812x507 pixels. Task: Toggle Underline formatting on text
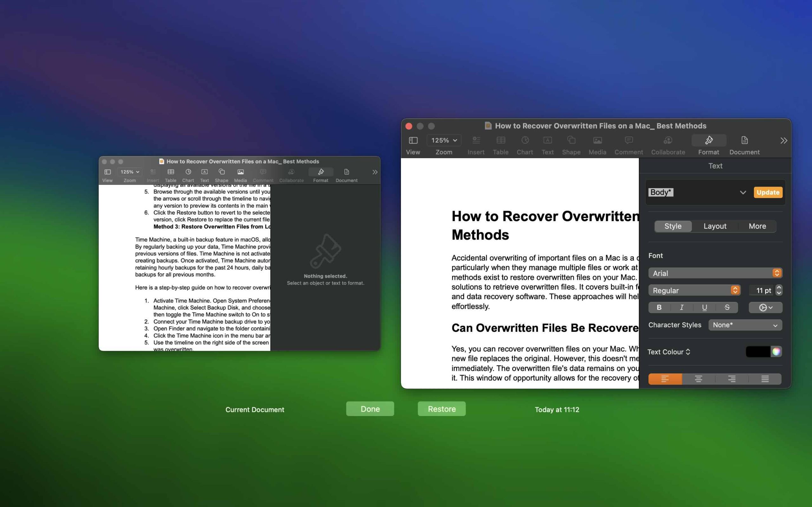[703, 307]
